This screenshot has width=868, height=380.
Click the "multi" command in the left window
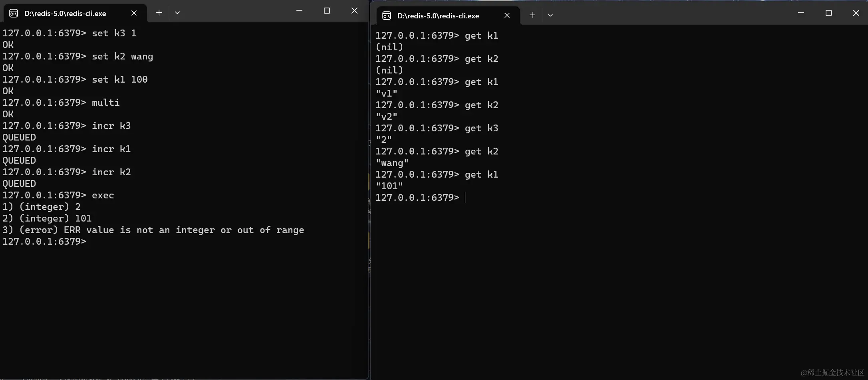[x=105, y=103]
